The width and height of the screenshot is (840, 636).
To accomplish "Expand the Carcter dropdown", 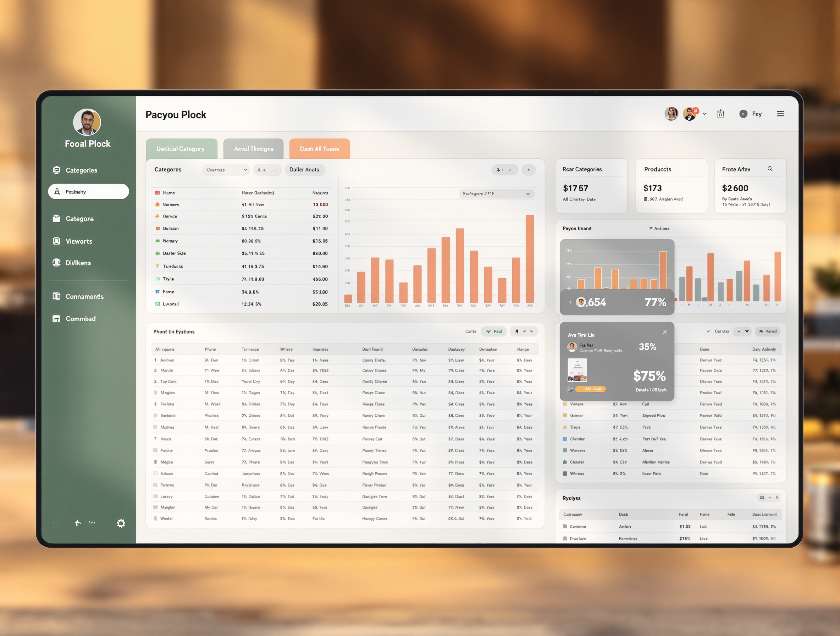I will tap(718, 331).
